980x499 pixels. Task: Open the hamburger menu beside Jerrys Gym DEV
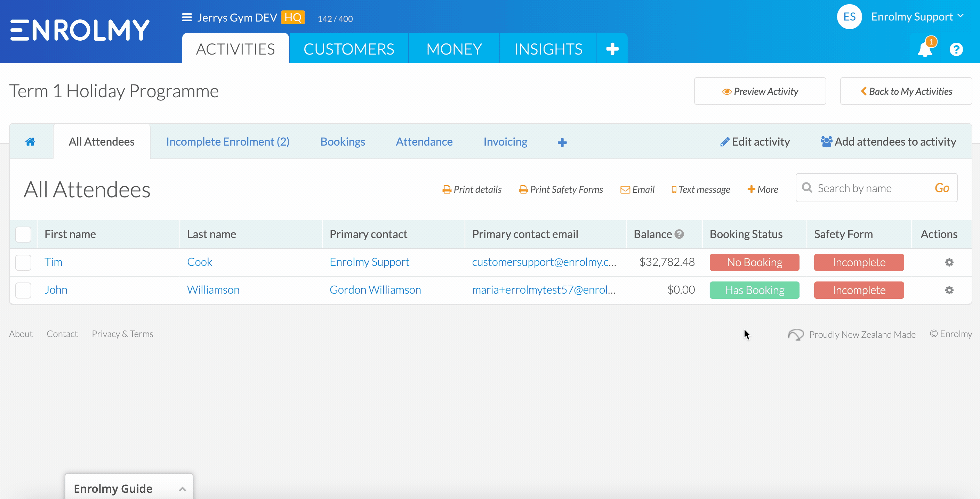pos(187,17)
